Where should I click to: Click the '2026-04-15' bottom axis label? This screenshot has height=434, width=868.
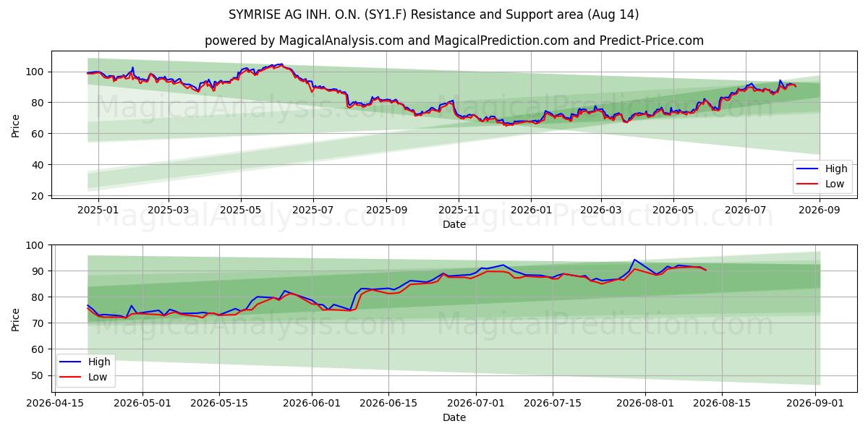tap(55, 404)
